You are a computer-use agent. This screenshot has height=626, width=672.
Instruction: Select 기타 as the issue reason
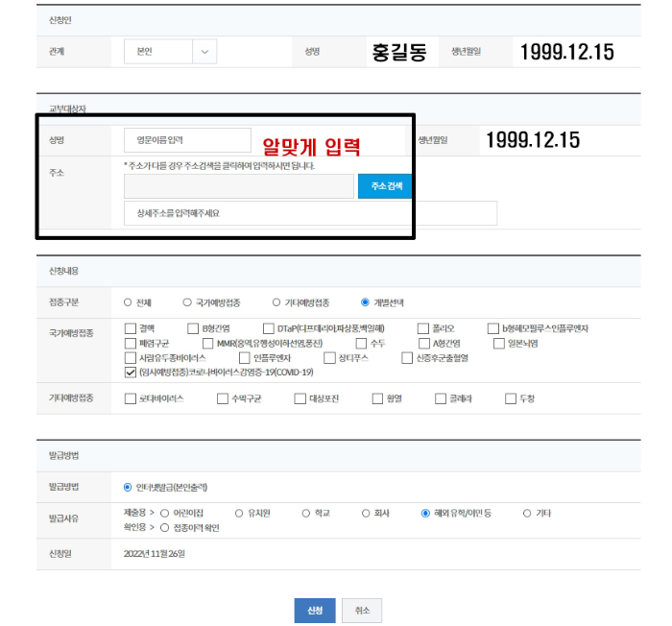point(527,514)
